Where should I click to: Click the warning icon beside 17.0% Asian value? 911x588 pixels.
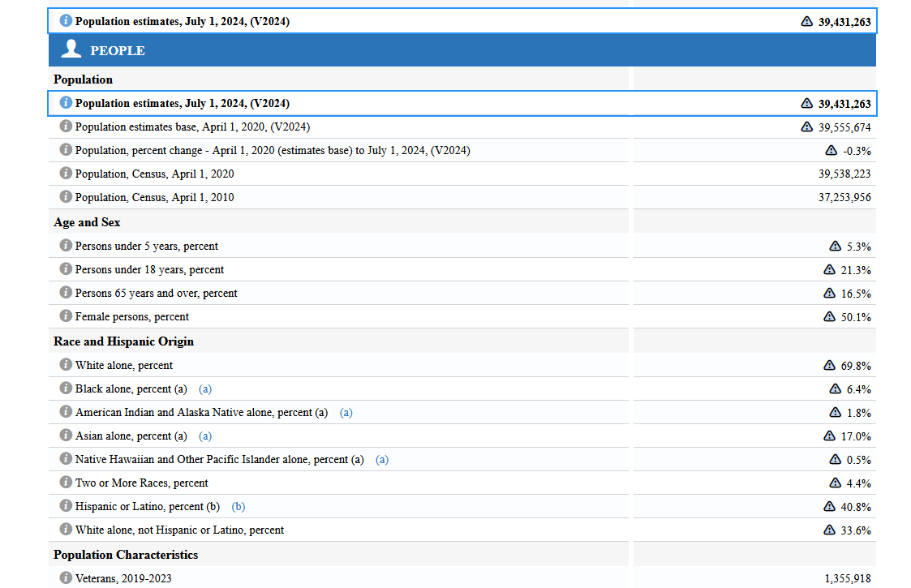pyautogui.click(x=829, y=436)
